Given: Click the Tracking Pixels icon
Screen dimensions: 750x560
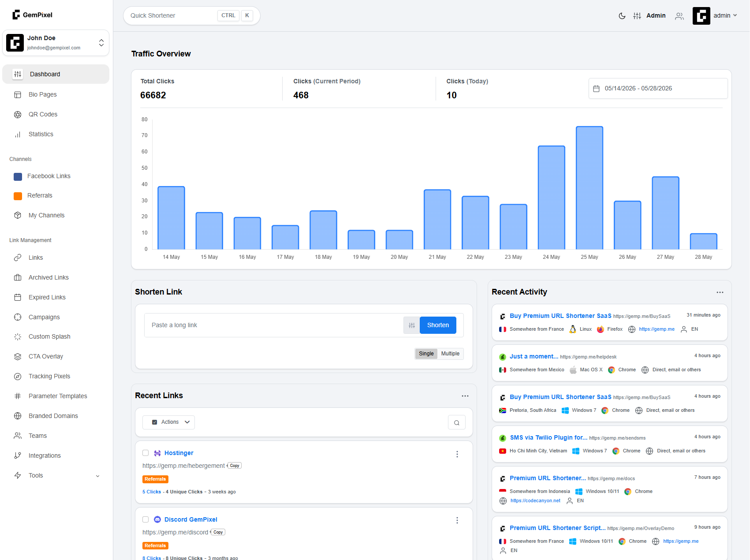Looking at the screenshot, I should (x=18, y=377).
